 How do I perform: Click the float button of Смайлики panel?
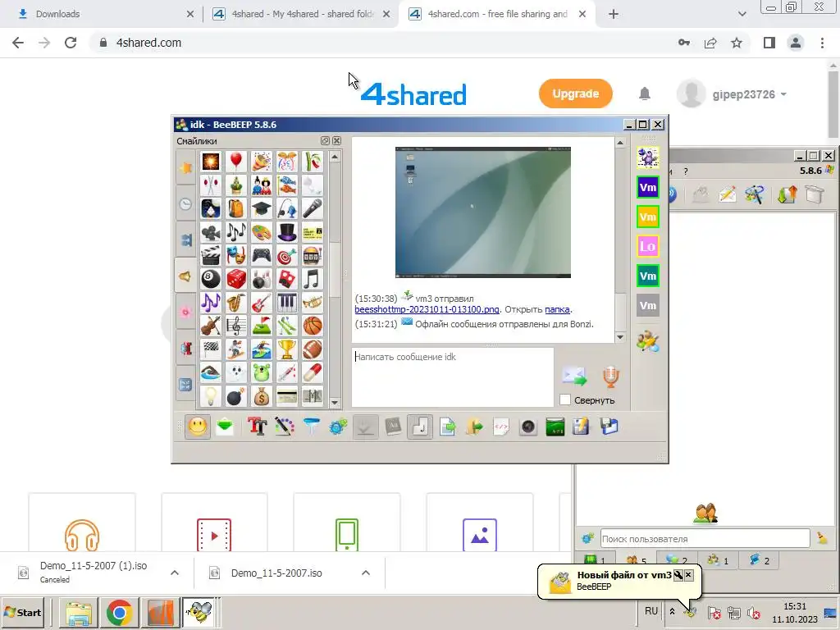click(x=325, y=141)
